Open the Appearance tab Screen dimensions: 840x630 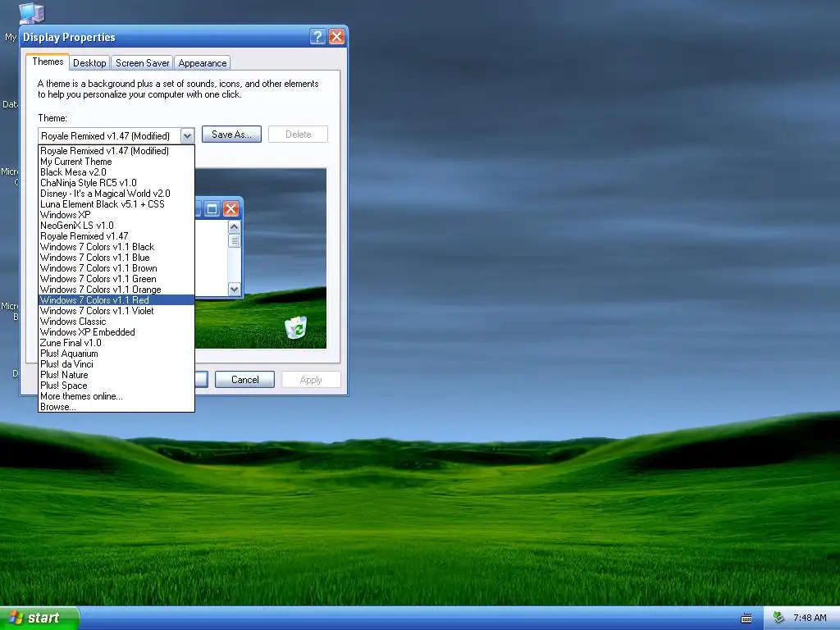click(203, 63)
